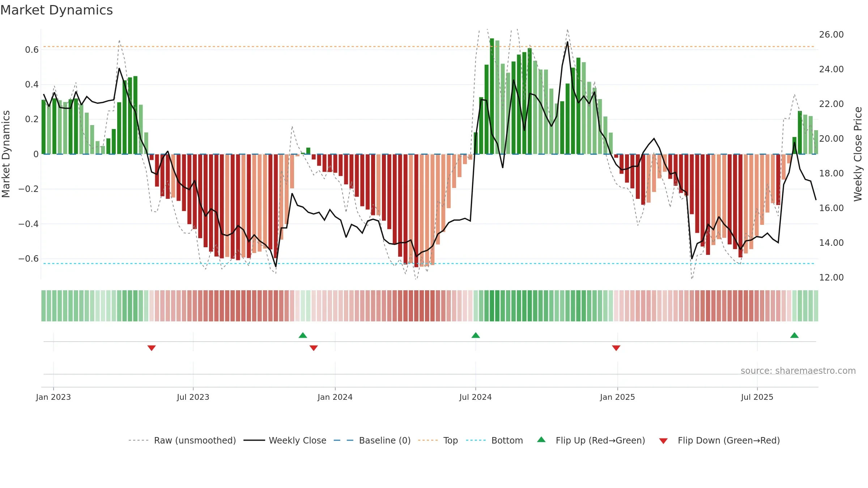
Task: Click the 24.00 price axis label
Action: click(x=831, y=69)
